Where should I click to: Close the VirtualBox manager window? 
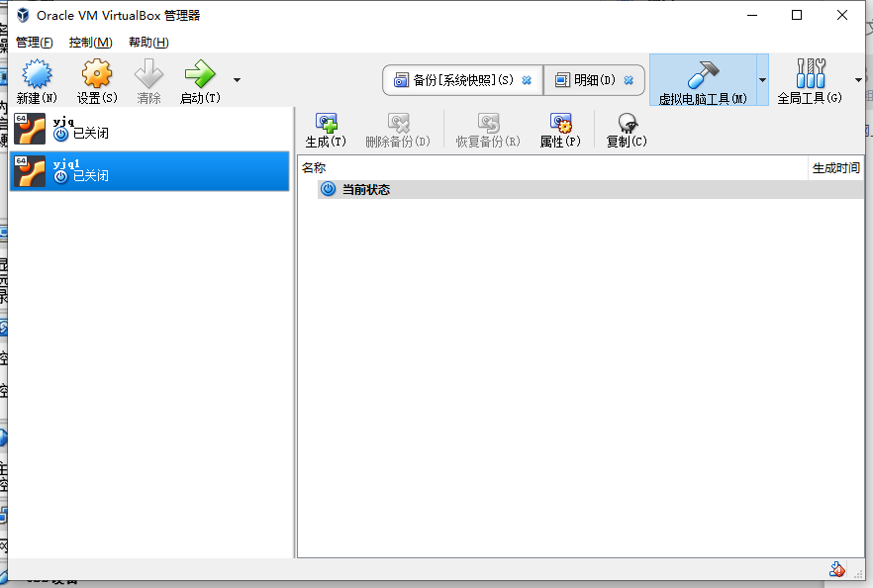[842, 15]
